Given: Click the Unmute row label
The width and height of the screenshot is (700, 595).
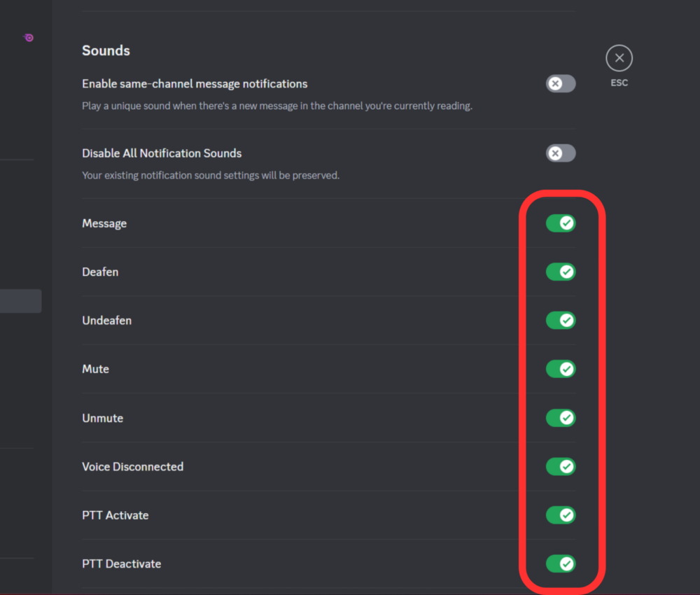Looking at the screenshot, I should coord(102,418).
